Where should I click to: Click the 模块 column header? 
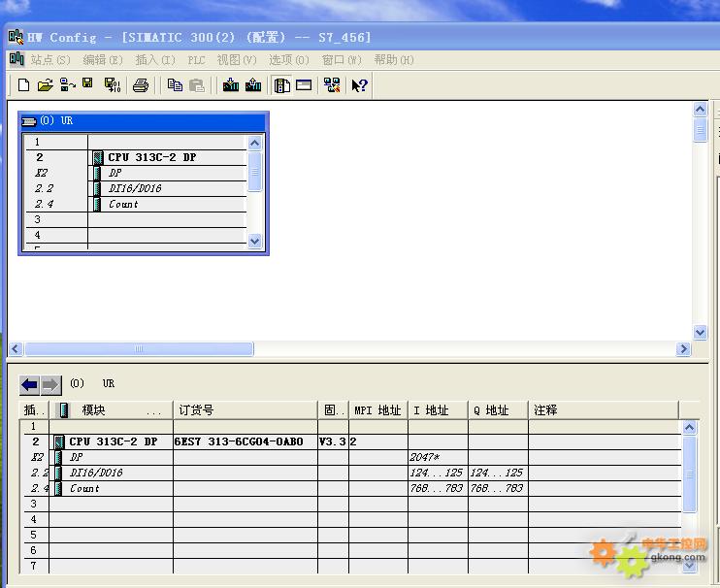[x=111, y=409]
